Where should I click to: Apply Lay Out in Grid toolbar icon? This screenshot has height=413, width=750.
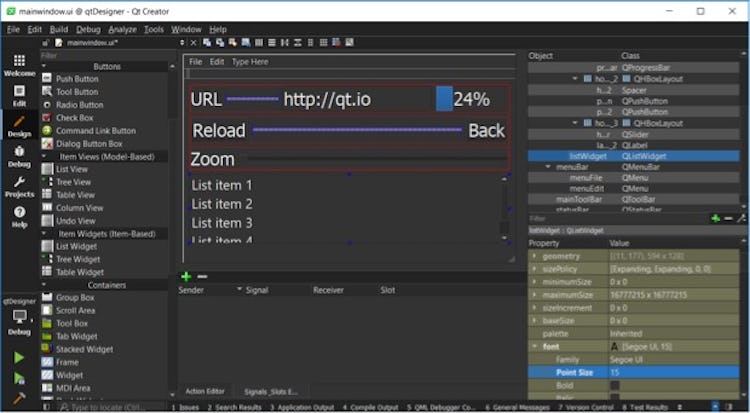323,43
